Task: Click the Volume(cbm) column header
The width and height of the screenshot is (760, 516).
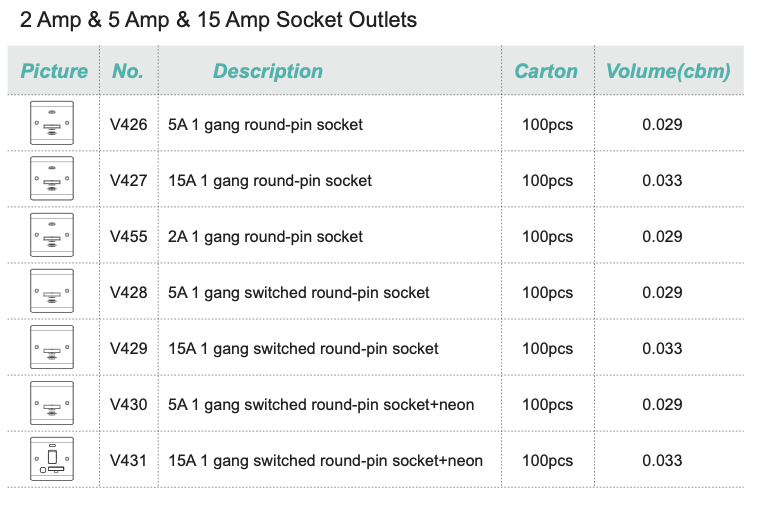Action: point(668,71)
